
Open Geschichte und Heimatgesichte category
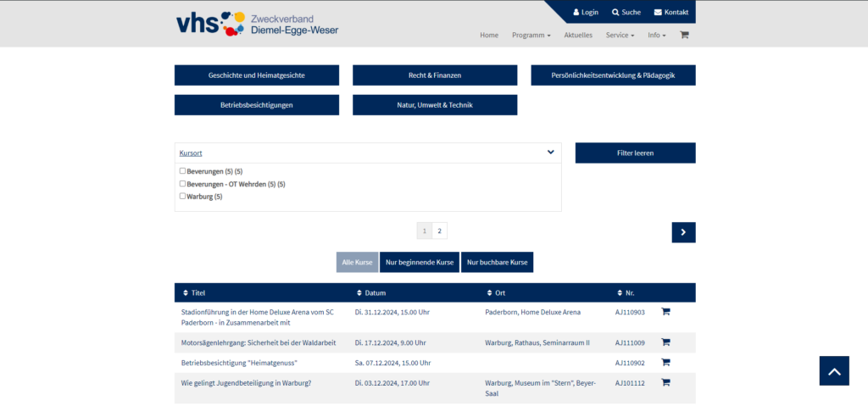257,75
